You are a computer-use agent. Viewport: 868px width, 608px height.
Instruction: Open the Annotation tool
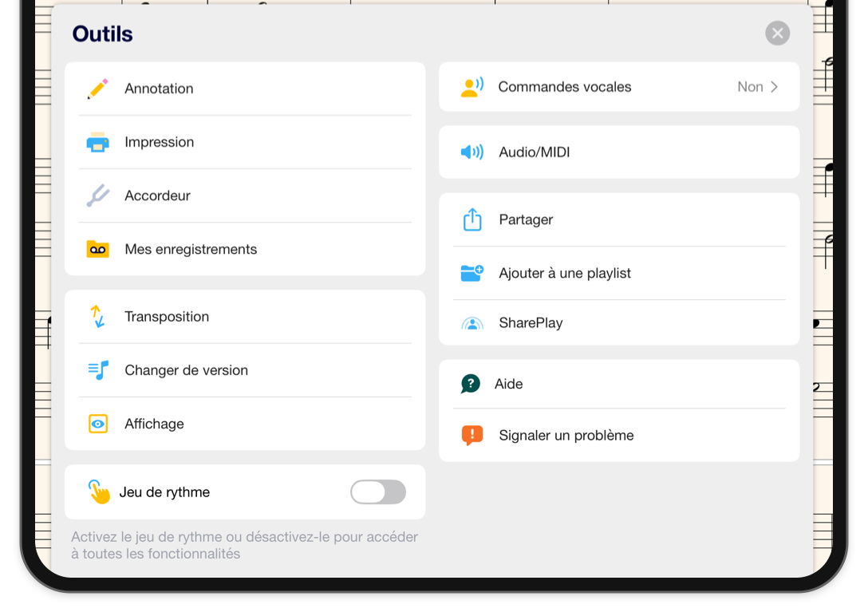(x=245, y=89)
